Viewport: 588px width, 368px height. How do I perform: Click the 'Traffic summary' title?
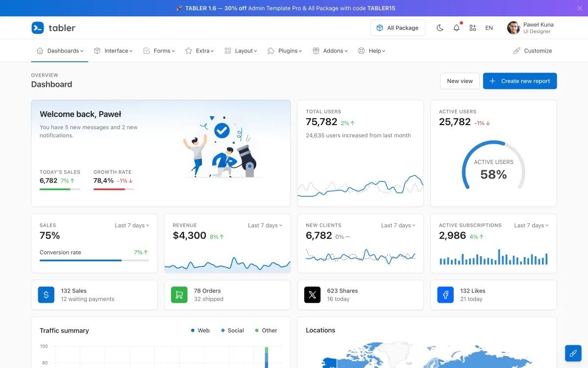64,331
